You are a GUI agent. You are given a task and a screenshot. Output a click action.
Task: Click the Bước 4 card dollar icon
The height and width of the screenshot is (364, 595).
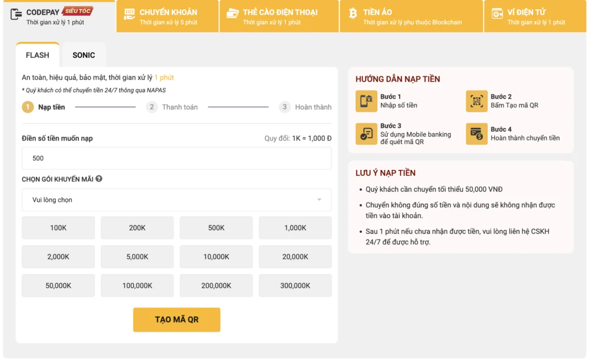[x=476, y=134]
